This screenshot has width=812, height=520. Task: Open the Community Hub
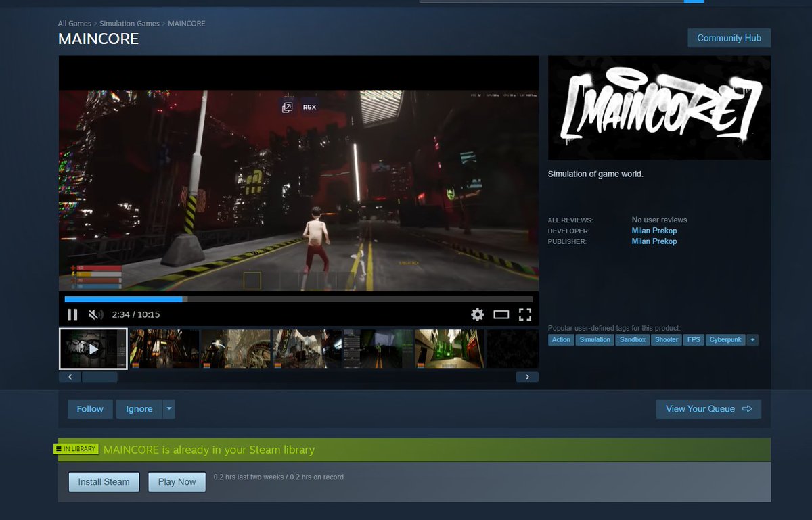[x=729, y=38]
